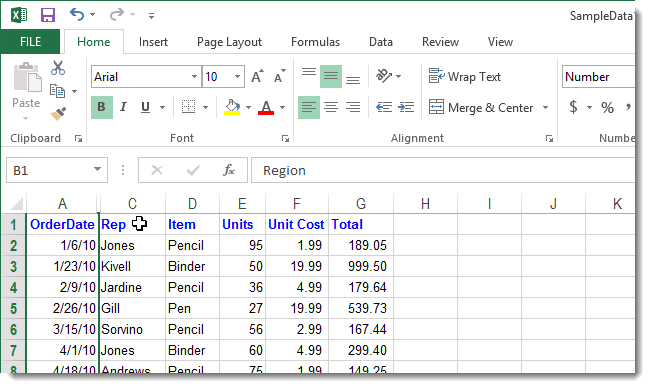The image size is (650, 388).
Task: Confirm formula bar entry with checkmark
Action: [x=193, y=170]
